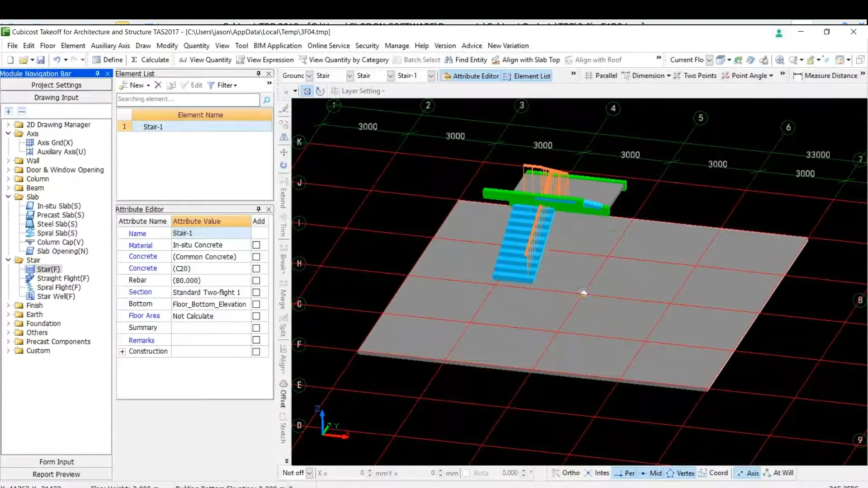Open Find Entity binoculars tool

[x=448, y=60]
